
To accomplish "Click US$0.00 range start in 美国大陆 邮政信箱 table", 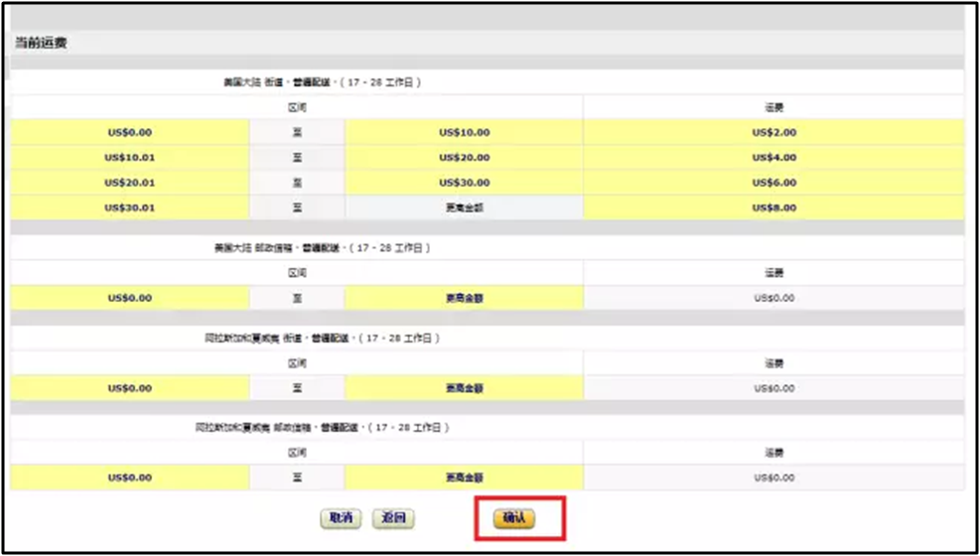I will [x=130, y=298].
